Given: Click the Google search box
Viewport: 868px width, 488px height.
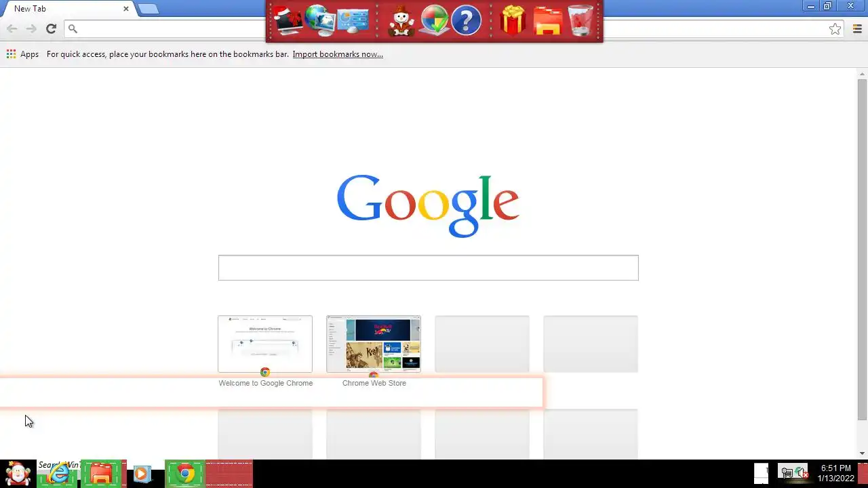Looking at the screenshot, I should (x=428, y=268).
